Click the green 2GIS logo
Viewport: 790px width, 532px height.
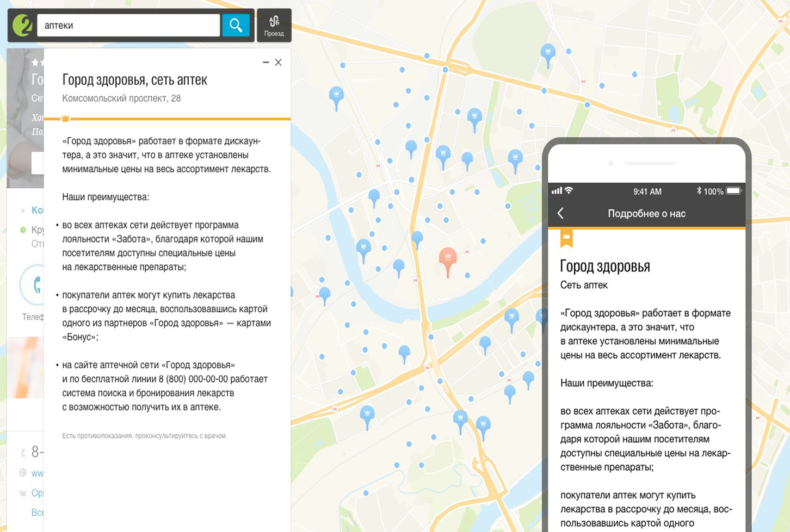click(x=22, y=25)
